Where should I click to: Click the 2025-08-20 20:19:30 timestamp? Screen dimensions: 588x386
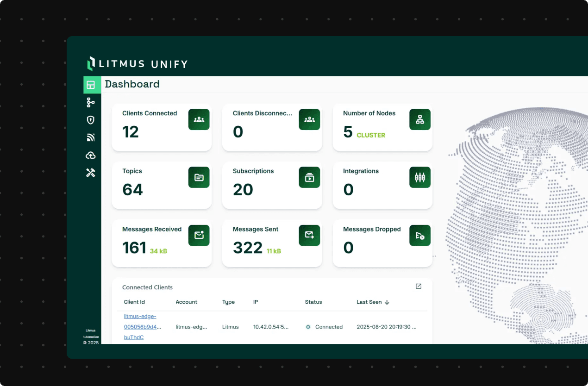pyautogui.click(x=387, y=327)
